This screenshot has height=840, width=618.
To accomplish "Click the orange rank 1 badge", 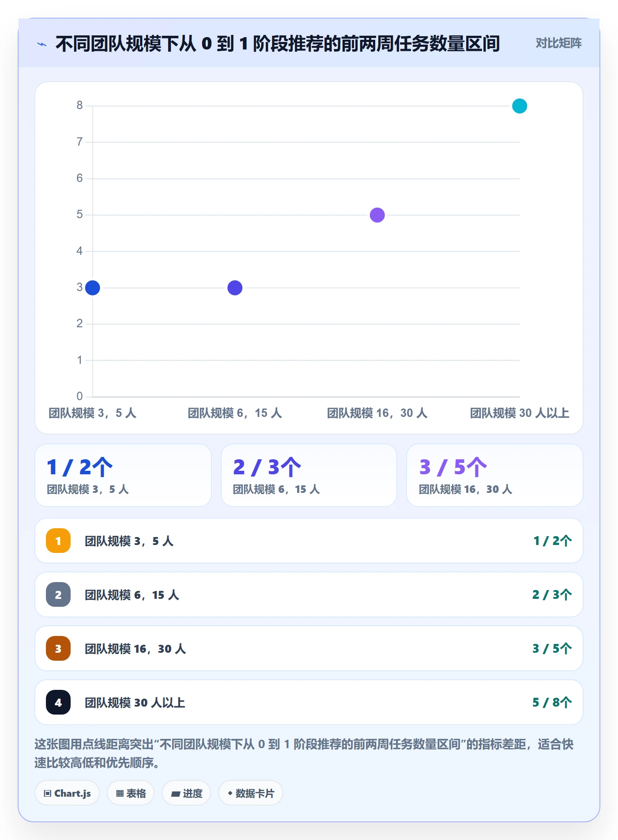I will pyautogui.click(x=58, y=541).
